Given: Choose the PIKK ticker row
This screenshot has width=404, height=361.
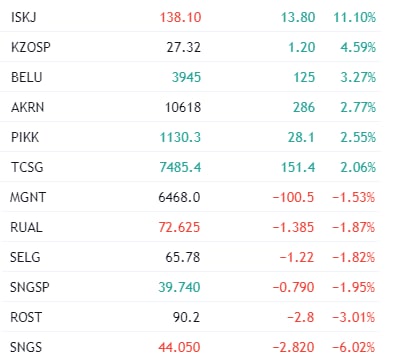Looking at the screenshot, I should click(x=190, y=137).
